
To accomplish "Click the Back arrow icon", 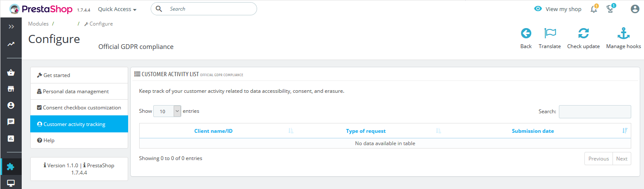I will [x=526, y=34].
